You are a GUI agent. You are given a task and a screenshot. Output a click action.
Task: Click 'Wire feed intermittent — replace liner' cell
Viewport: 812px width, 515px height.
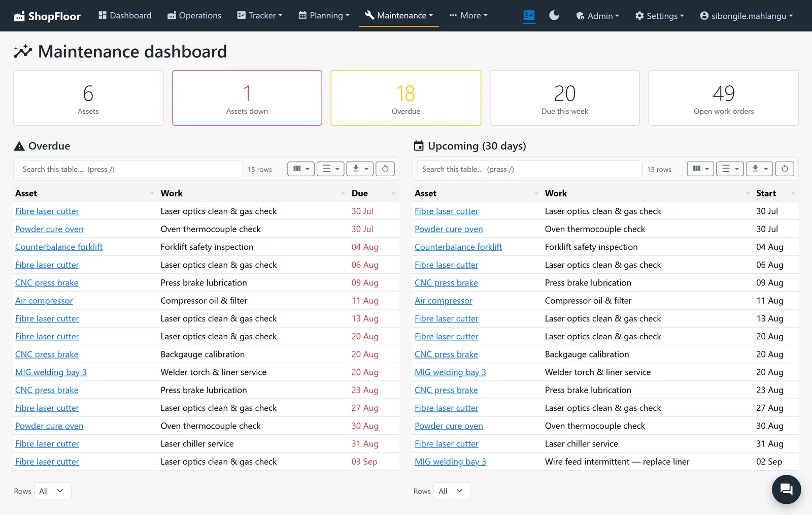click(617, 462)
